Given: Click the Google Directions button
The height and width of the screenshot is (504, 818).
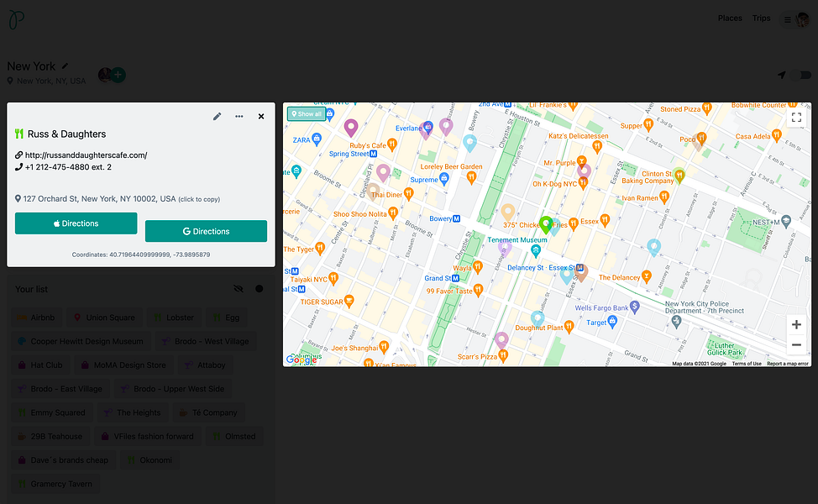Looking at the screenshot, I should pyautogui.click(x=206, y=231).
